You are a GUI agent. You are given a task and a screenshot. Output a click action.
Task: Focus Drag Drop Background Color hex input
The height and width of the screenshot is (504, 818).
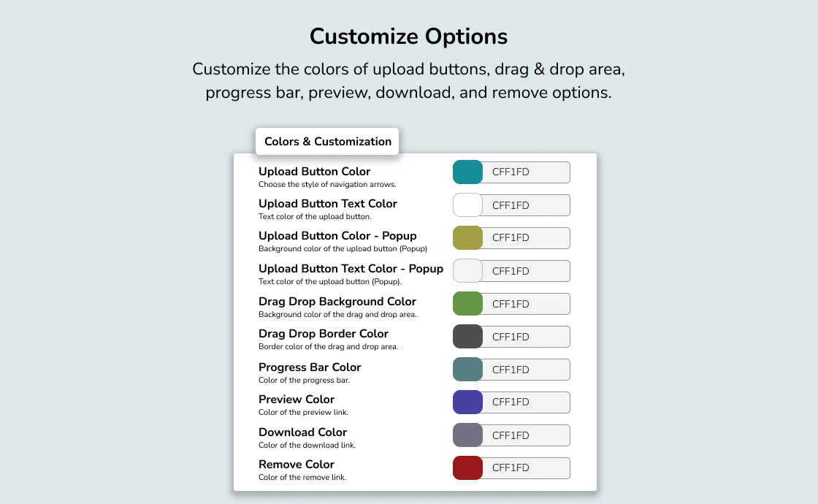526,304
